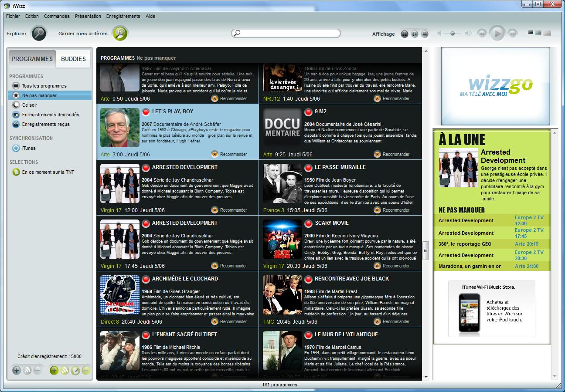565x392 pixels.
Task: Click the volume slider knob
Action: click(x=453, y=34)
